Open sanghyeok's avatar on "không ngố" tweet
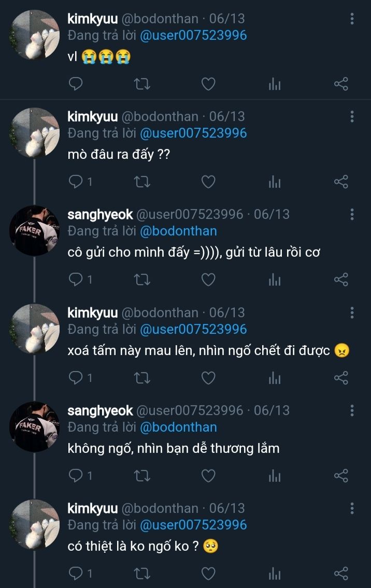371x588 pixels. [35, 426]
